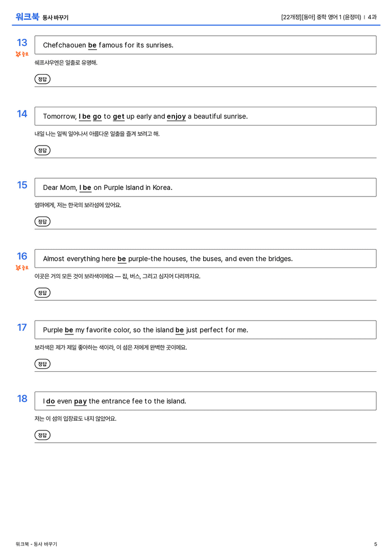Click the 정답 badge under question 16

[42, 293]
